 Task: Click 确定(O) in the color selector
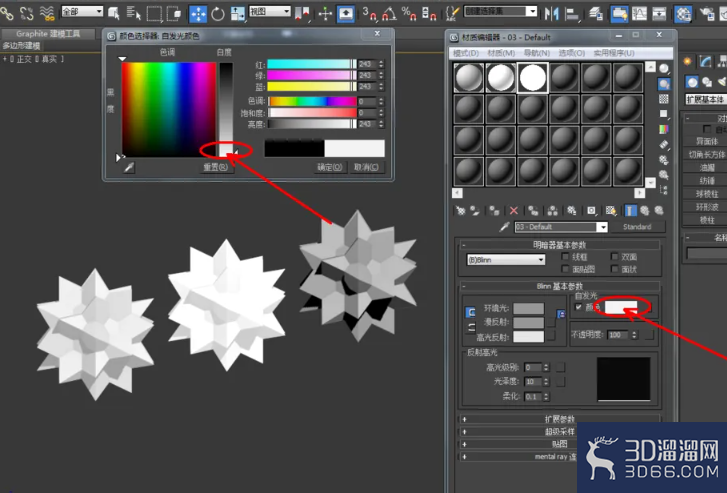pos(329,167)
